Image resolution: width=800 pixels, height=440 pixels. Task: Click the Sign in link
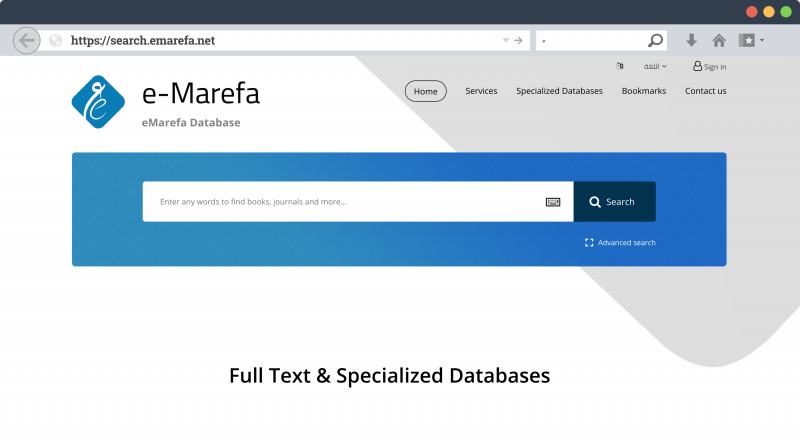(710, 67)
